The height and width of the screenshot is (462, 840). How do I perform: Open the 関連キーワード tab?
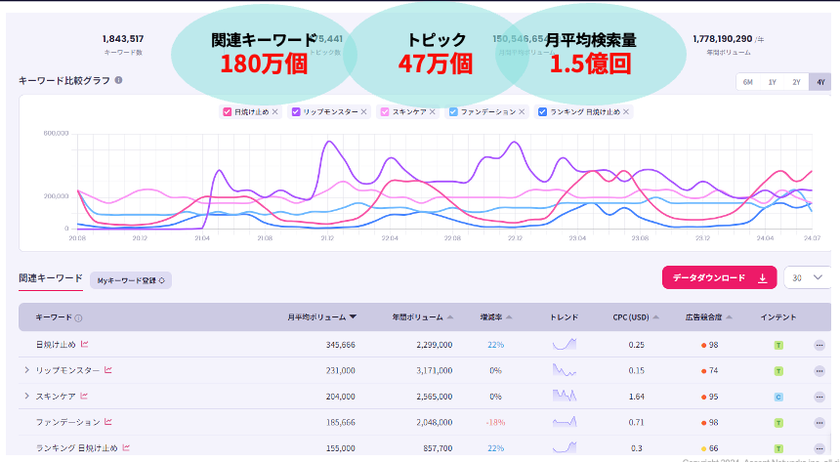click(51, 278)
